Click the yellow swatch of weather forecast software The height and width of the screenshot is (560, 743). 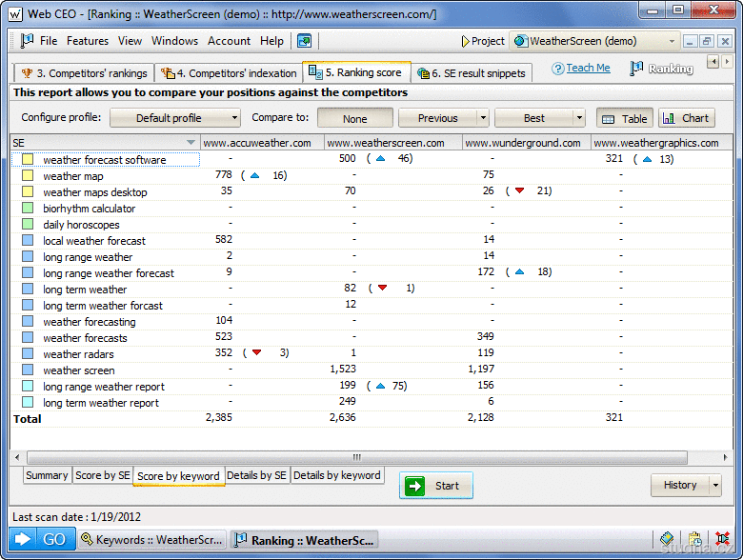coord(28,159)
